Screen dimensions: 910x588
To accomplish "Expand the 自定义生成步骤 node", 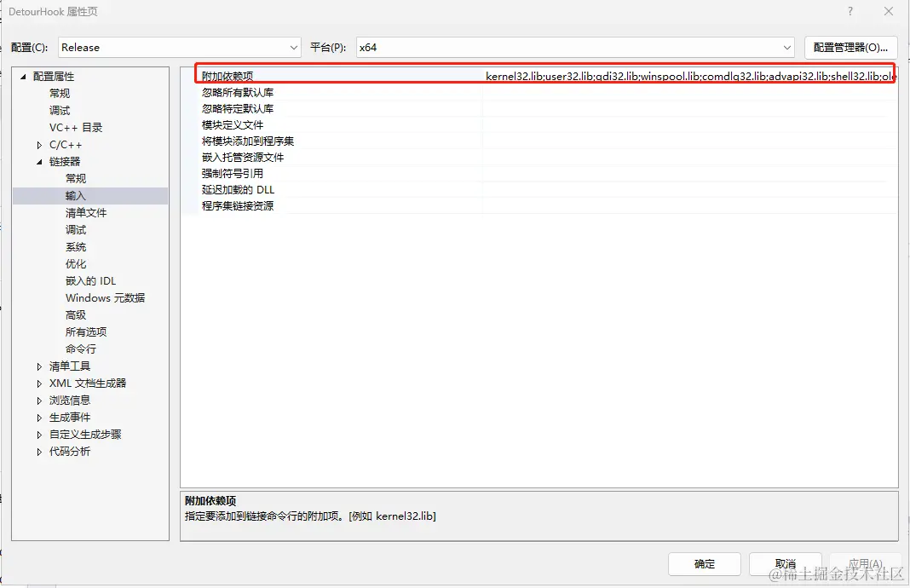I will point(39,435).
